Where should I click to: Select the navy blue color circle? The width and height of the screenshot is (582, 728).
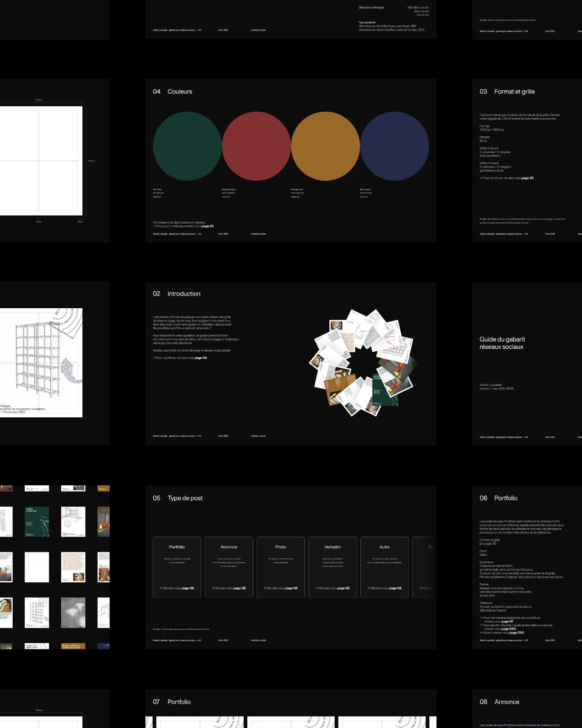pos(395,146)
